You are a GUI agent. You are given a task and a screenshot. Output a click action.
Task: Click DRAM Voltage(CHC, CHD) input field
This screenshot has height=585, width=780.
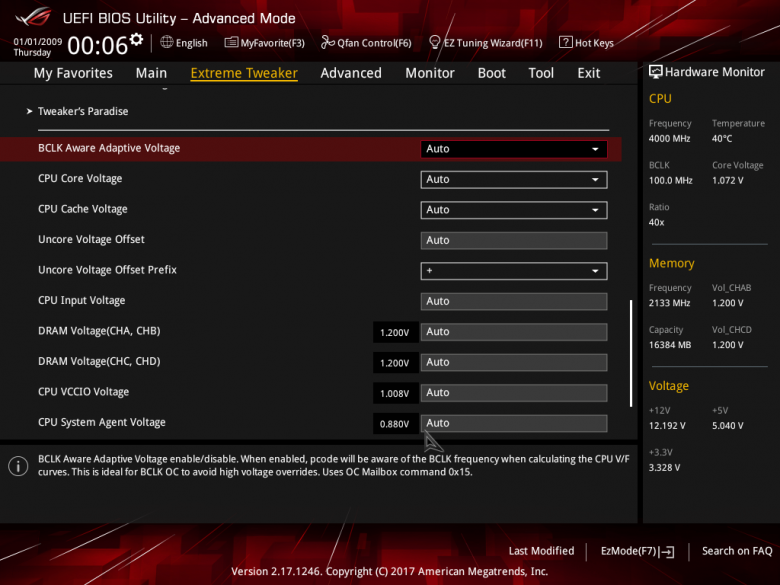(x=514, y=362)
